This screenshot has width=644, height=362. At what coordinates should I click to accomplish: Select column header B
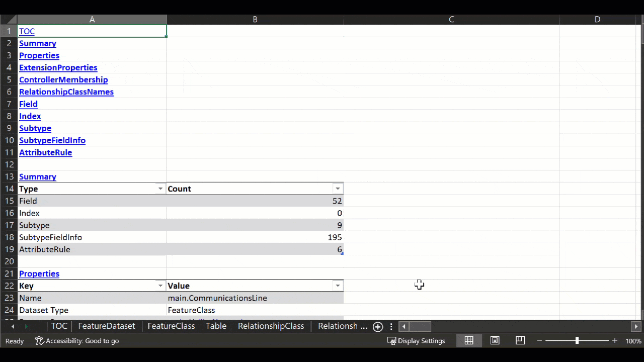pos(255,20)
